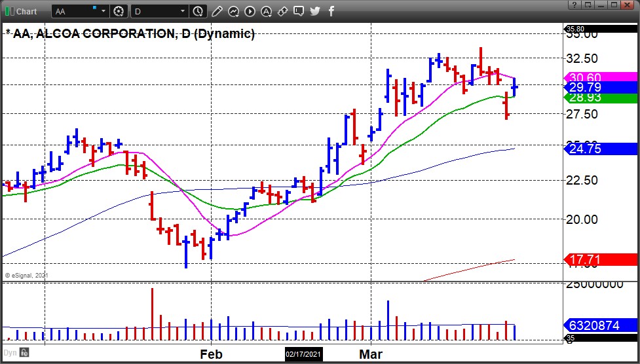
Task: Click the blue 24.75 price marker
Action: click(x=600, y=149)
